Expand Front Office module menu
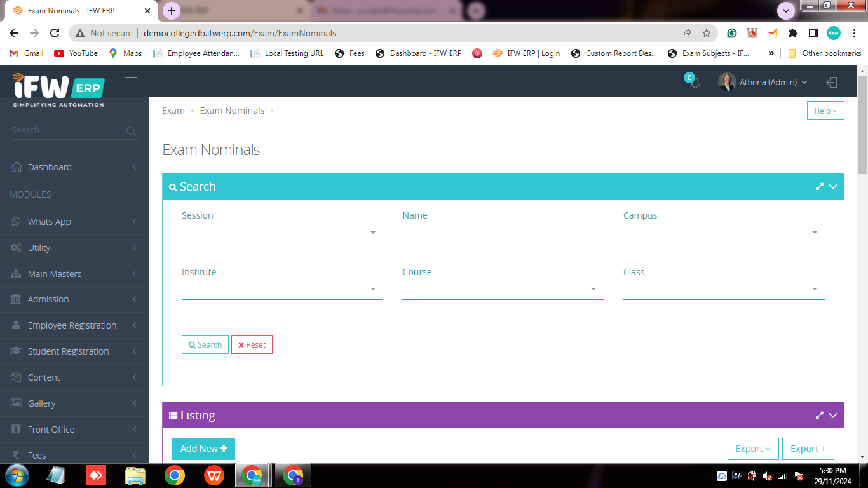Screen dimensions: 868x488 [x=74, y=430]
